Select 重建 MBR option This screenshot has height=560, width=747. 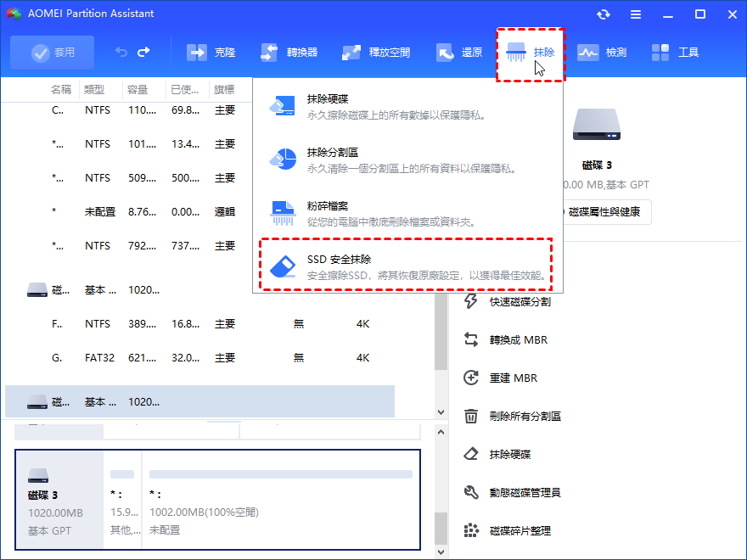(500, 378)
